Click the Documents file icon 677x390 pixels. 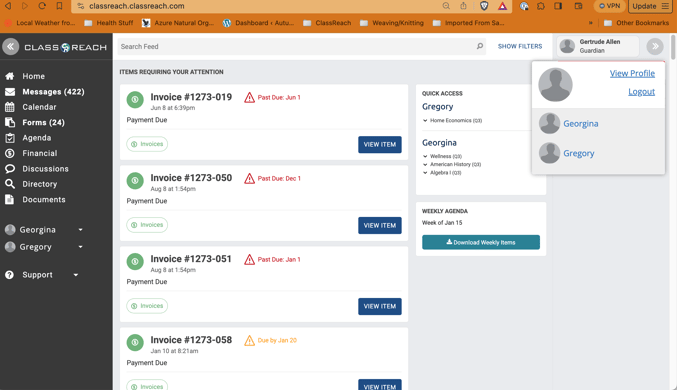pos(9,200)
